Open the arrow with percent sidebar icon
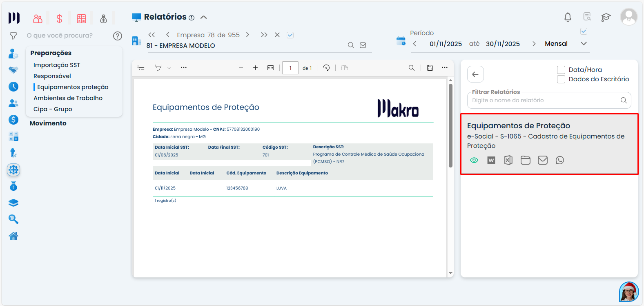 coord(13,153)
